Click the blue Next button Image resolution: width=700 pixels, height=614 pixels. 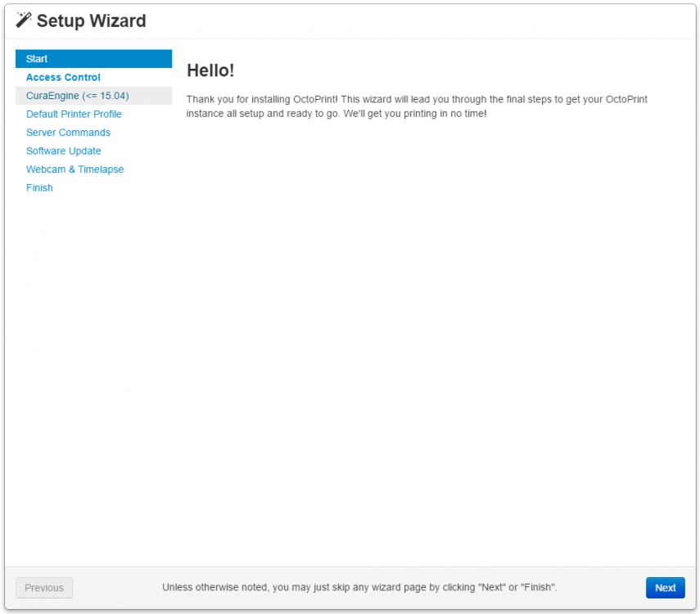click(x=665, y=588)
